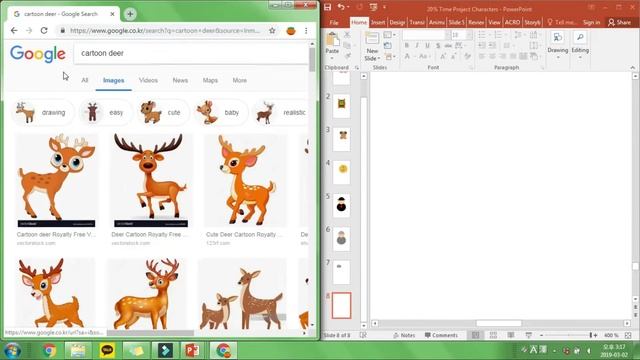Collapse the PowerPoint ribbon
The image size is (640, 360).
pos(632,68)
